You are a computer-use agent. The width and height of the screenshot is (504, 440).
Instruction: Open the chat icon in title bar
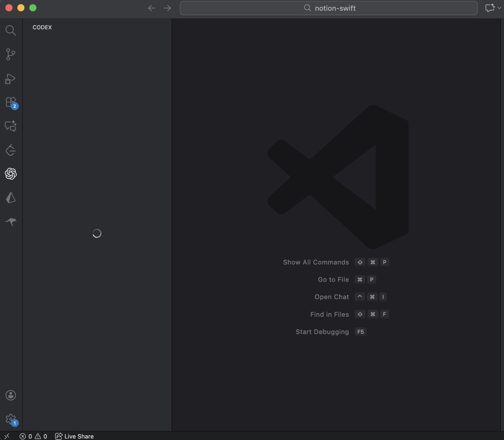tap(489, 8)
